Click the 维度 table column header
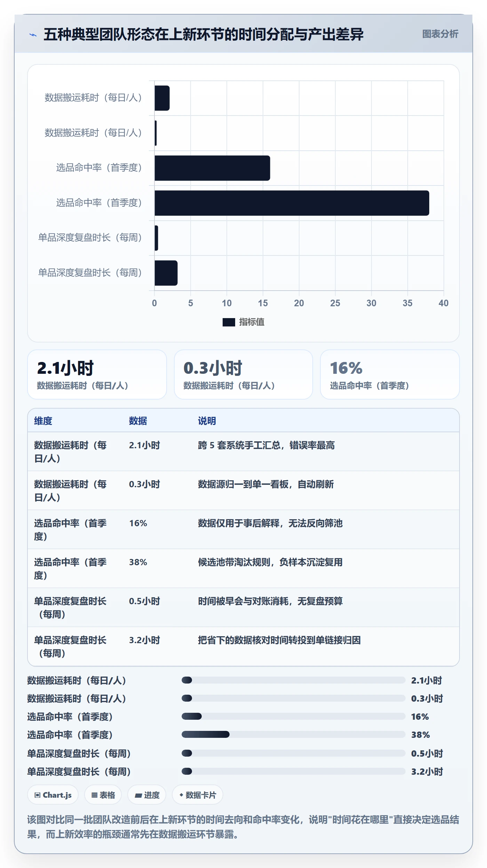The image size is (487, 868). click(43, 421)
